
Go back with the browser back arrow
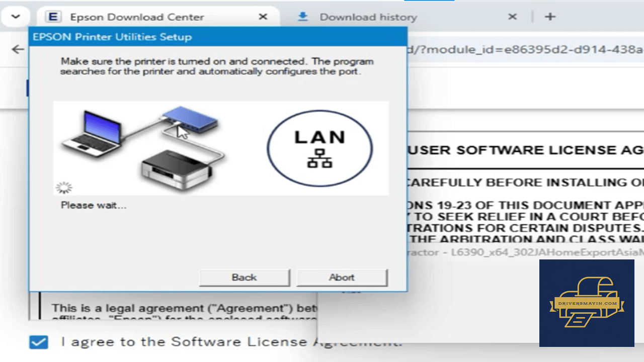(x=18, y=49)
